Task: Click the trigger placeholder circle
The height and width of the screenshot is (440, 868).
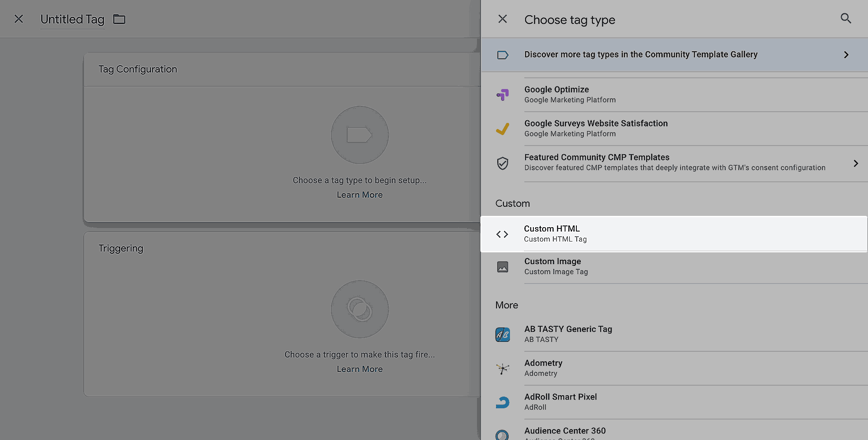Action: coord(359,309)
